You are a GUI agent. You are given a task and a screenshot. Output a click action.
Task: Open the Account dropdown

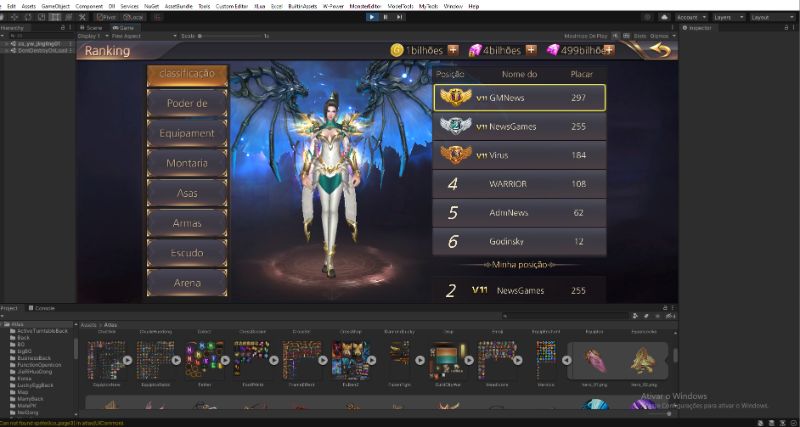point(690,17)
